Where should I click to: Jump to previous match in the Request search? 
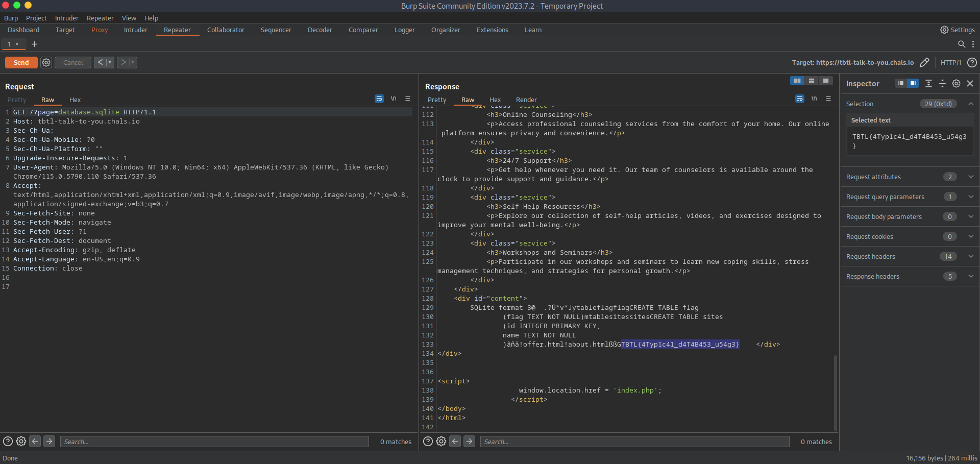pyautogui.click(x=35, y=441)
